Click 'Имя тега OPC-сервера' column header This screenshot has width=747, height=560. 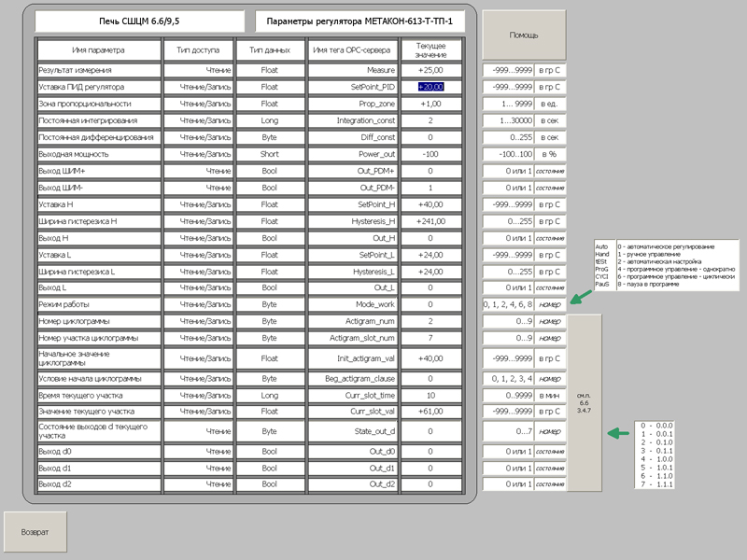point(352,50)
